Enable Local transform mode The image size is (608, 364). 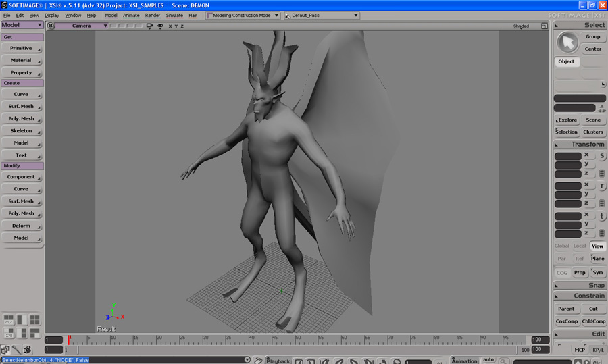click(580, 246)
